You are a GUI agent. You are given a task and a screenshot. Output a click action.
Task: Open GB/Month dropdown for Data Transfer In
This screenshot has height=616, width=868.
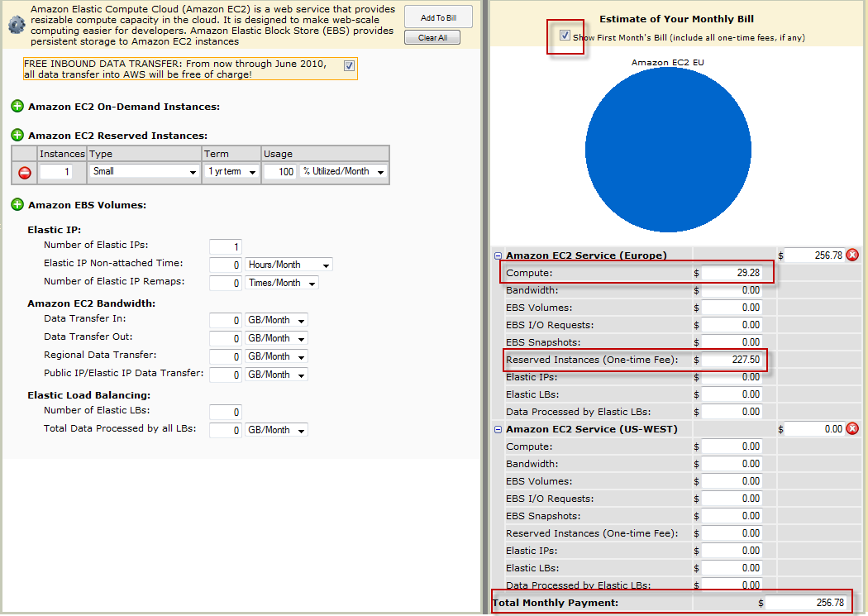[276, 320]
